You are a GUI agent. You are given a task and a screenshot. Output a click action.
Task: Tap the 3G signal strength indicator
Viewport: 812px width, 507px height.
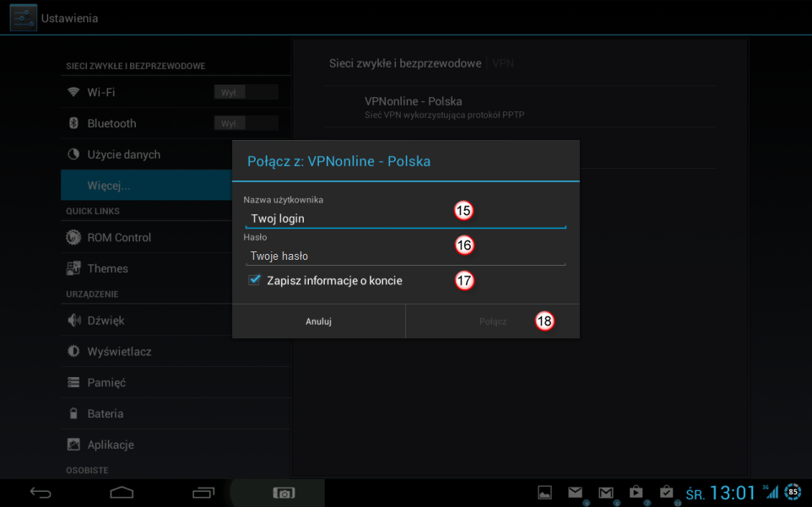tap(771, 492)
